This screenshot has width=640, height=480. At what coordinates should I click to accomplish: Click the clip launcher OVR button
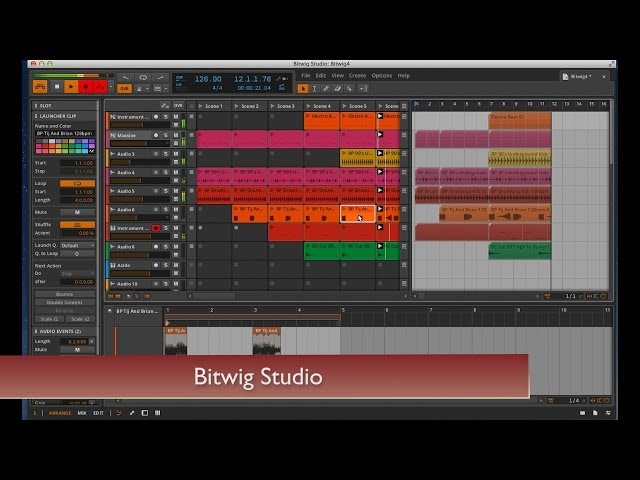(x=178, y=105)
